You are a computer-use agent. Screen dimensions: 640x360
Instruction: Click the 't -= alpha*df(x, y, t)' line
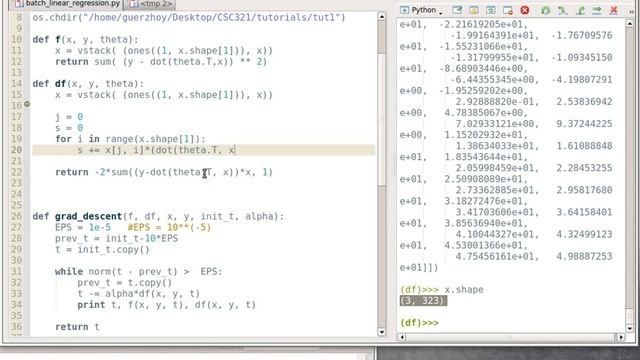pyautogui.click(x=138, y=293)
